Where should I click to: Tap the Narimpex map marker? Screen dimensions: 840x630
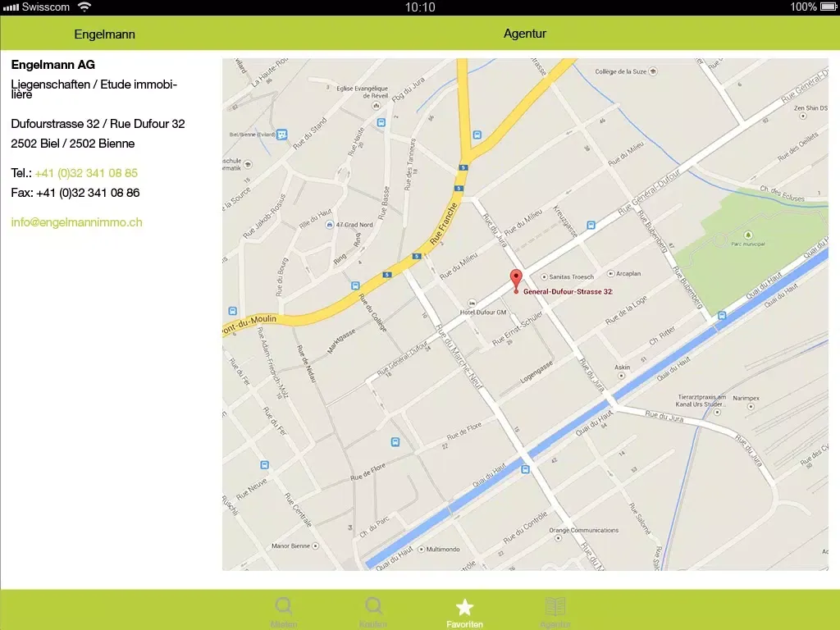click(x=751, y=407)
